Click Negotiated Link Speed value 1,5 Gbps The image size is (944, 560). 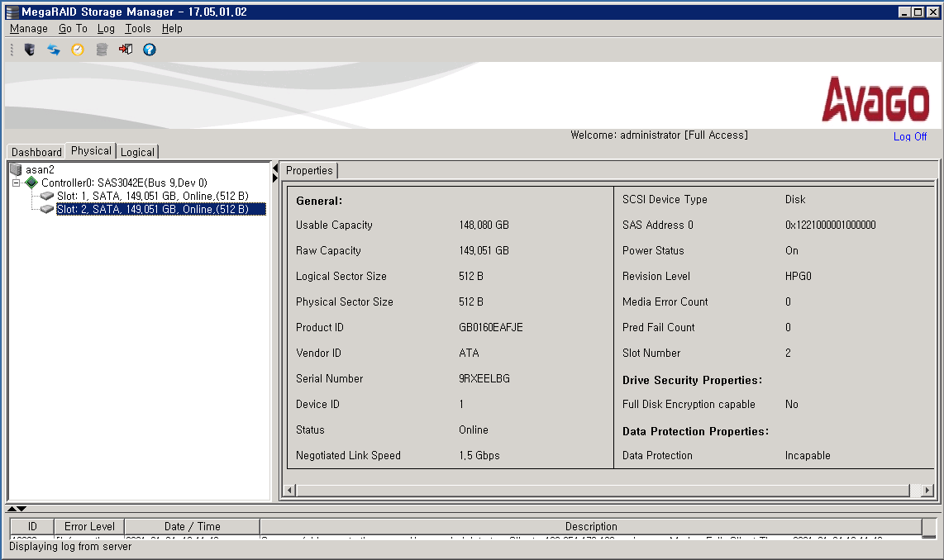(x=479, y=455)
